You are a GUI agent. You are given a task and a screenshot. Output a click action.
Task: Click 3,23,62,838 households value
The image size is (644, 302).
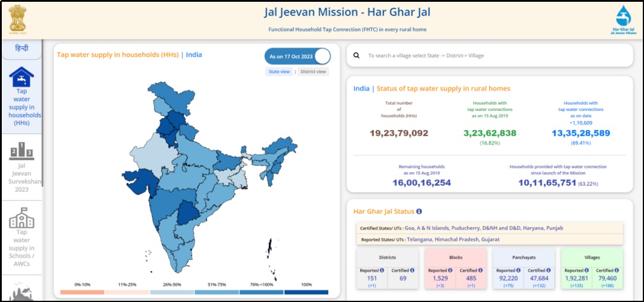point(490,133)
